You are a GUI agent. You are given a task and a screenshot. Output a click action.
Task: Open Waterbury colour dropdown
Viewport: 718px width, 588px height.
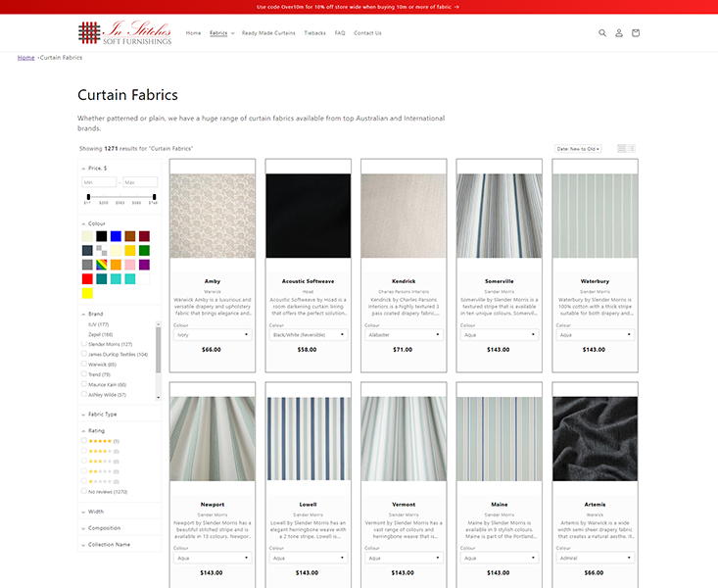595,334
